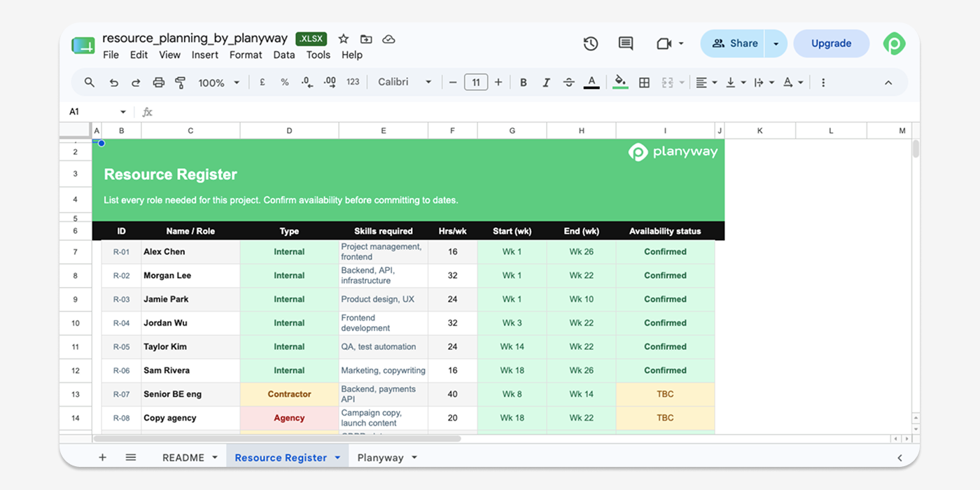Click the Upgrade button

click(x=832, y=43)
